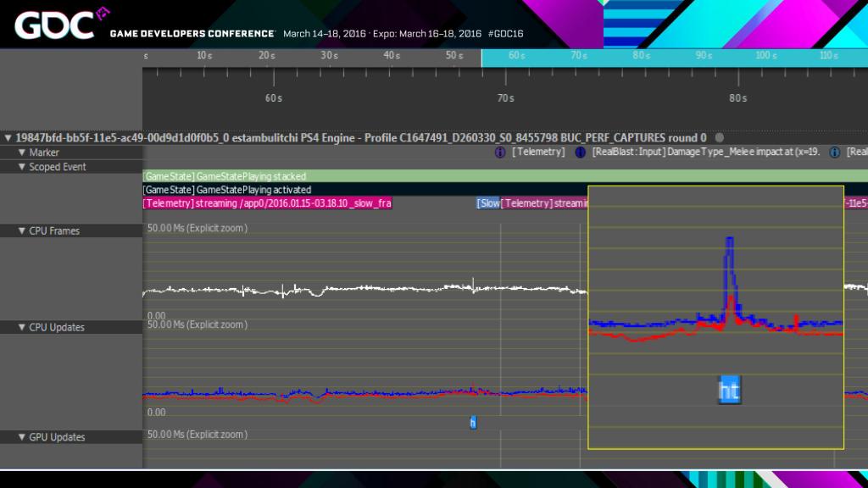868x488 pixels.
Task: Collapse the PS4 Engine profile capture row
Action: [x=8, y=138]
